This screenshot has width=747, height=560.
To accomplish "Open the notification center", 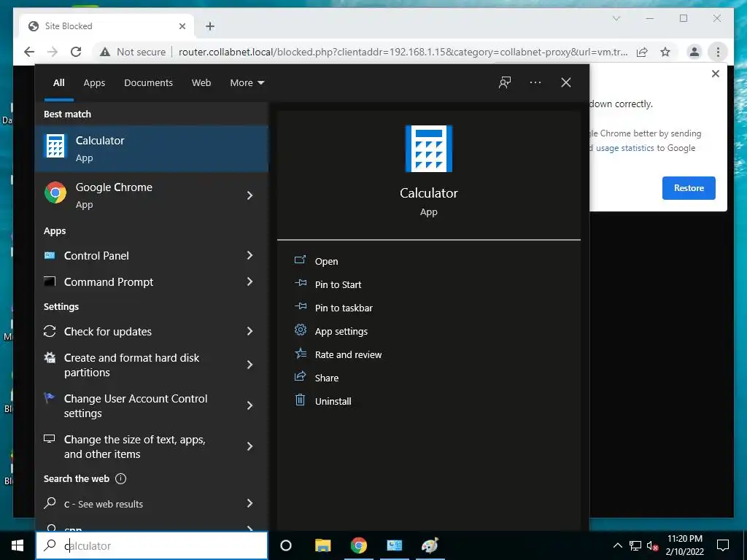I will coord(723,545).
